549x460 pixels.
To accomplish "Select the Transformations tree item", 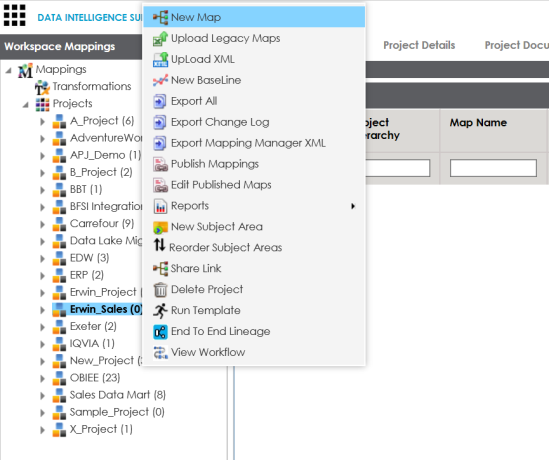I will click(92, 86).
